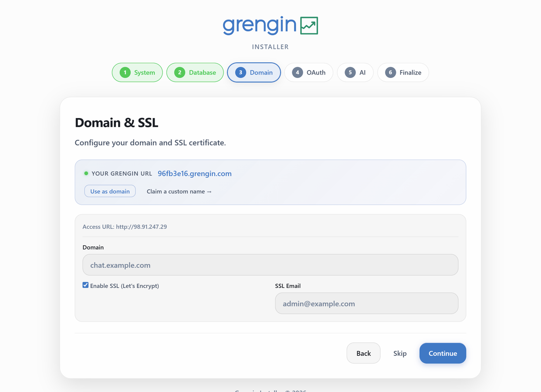Image resolution: width=541 pixels, height=392 pixels.
Task: Click Use as domain button
Action: [x=110, y=191]
